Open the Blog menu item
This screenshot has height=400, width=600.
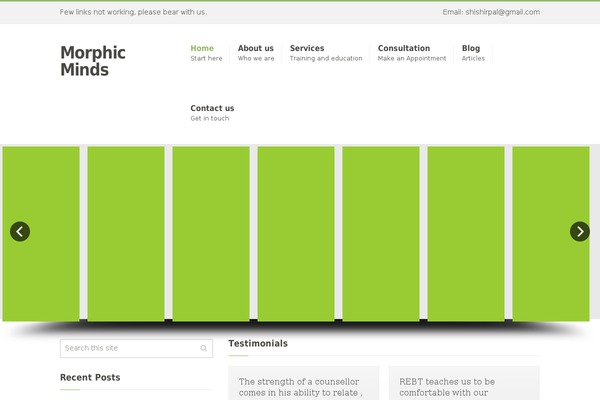tap(473, 53)
